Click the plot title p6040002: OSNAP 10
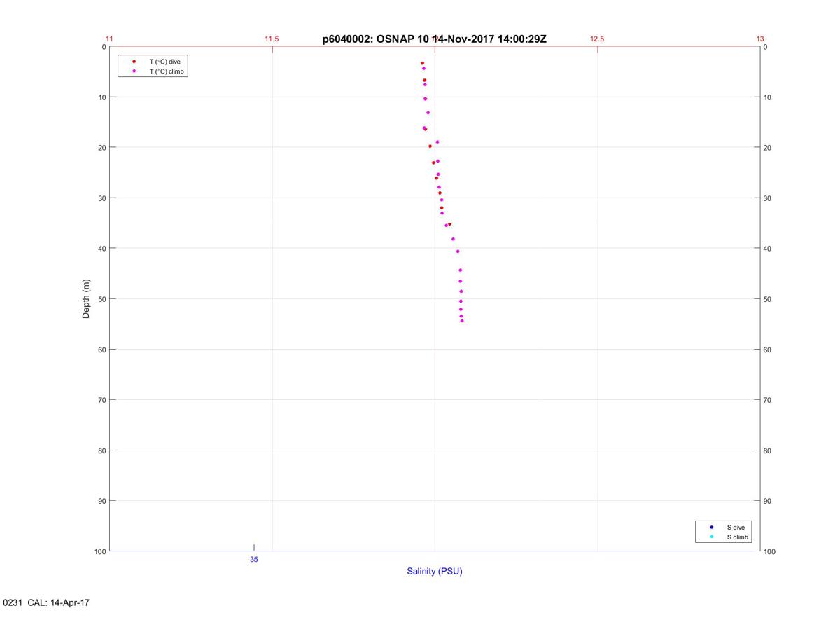 click(x=376, y=39)
